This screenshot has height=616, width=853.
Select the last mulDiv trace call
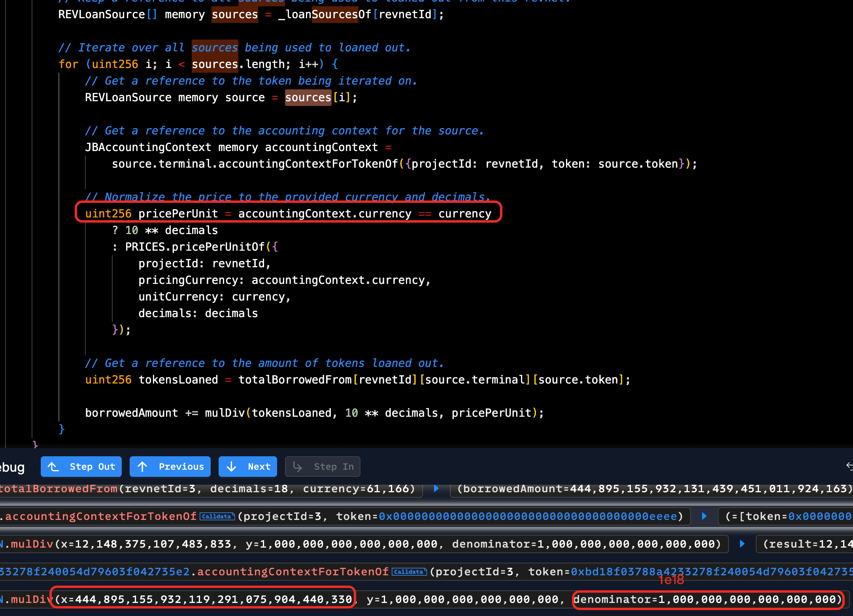tap(30, 599)
